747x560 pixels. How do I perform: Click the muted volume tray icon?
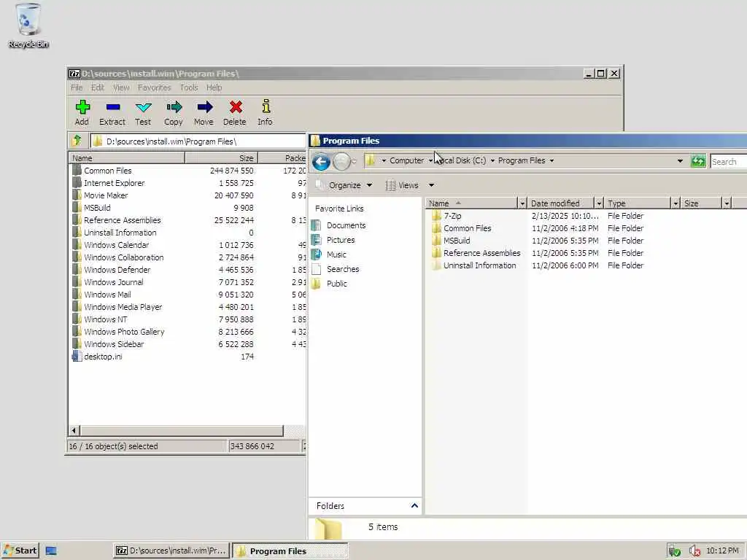pyautogui.click(x=694, y=551)
